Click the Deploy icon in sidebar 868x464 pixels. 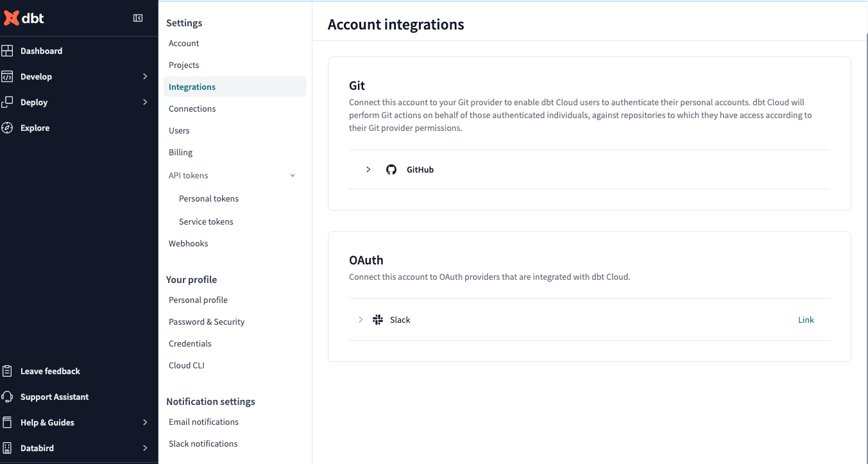click(x=7, y=102)
